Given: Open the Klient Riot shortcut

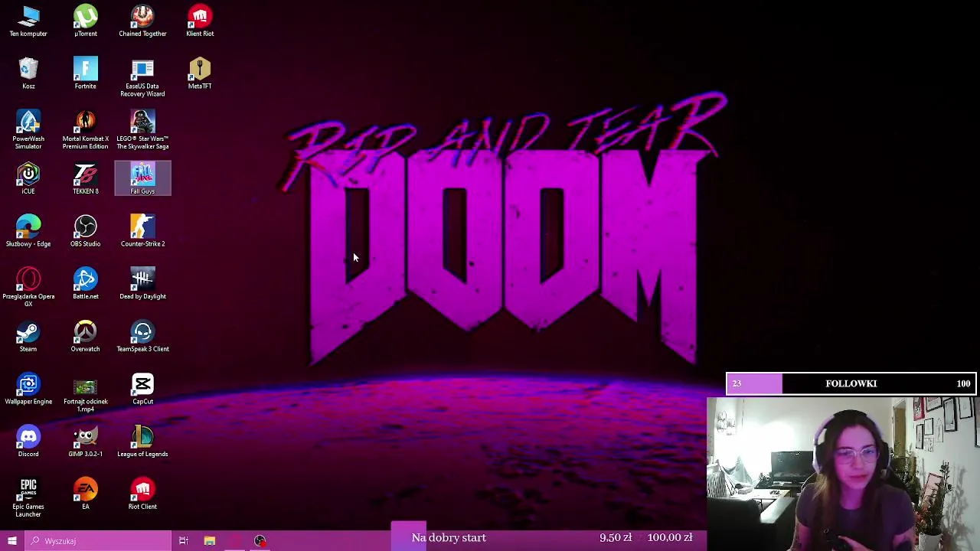Looking at the screenshot, I should pyautogui.click(x=200, y=21).
